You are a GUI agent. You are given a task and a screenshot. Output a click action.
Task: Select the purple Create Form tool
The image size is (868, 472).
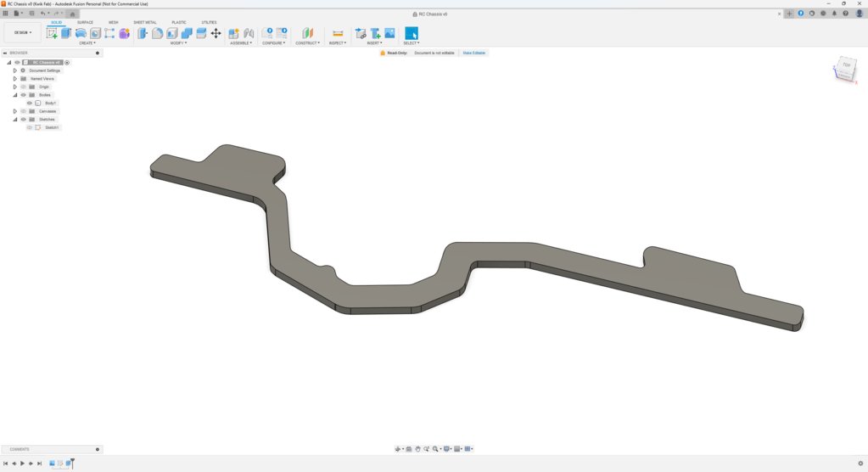pyautogui.click(x=125, y=33)
